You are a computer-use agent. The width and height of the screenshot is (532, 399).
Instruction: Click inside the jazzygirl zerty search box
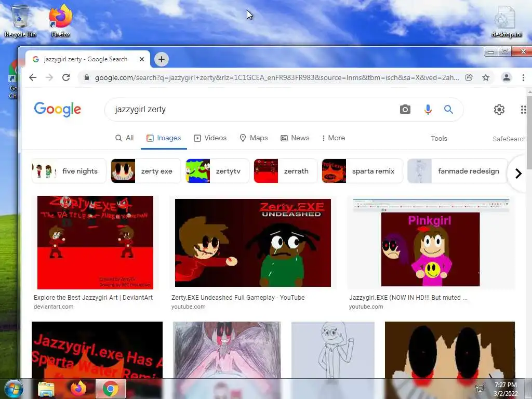[x=251, y=109]
